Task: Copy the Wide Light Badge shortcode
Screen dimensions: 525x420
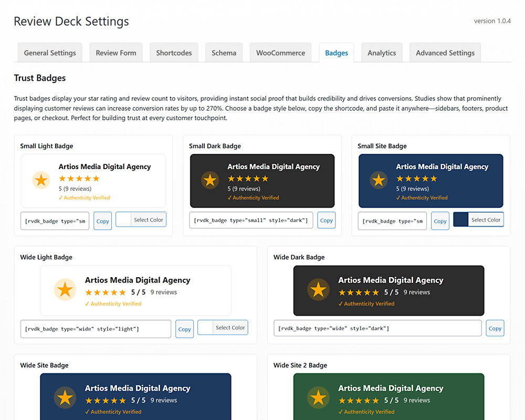Action: pos(184,329)
